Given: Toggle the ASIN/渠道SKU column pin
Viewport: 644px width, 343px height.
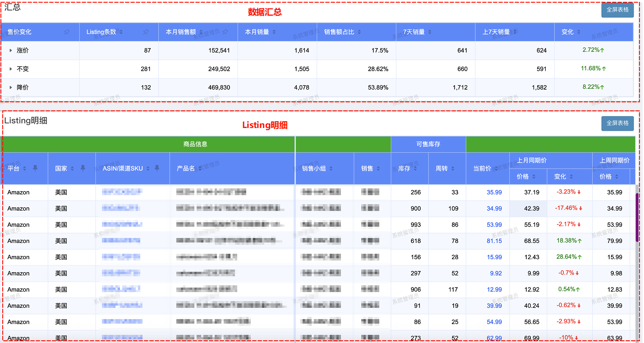Looking at the screenshot, I should click(157, 168).
